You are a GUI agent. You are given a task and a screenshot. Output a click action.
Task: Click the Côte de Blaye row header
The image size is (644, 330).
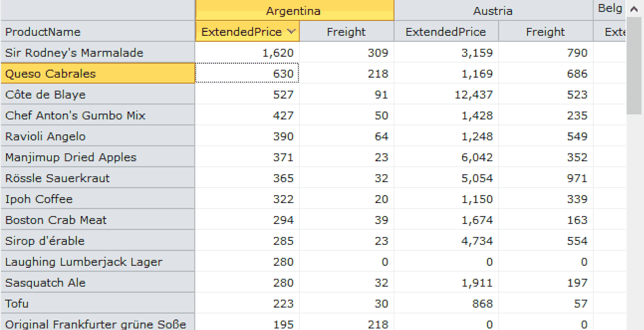click(x=98, y=95)
